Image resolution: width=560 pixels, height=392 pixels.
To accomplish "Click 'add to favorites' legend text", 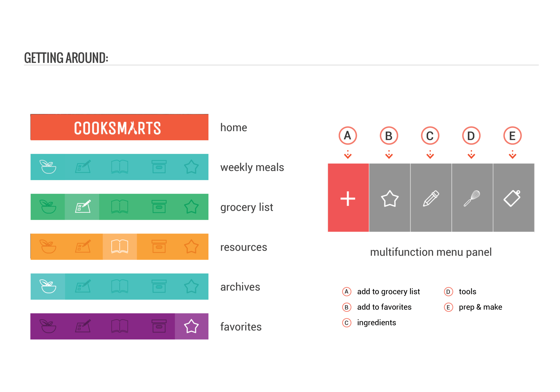I will pos(384,307).
